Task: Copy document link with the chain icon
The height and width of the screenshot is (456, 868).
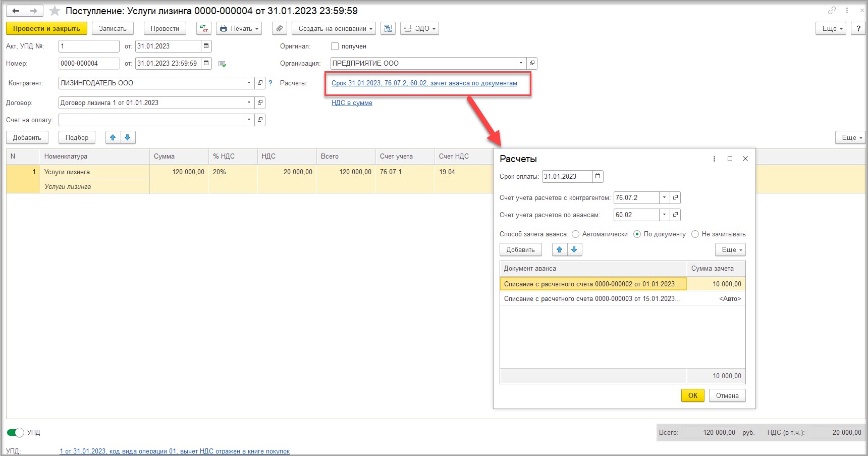Action: (x=832, y=10)
